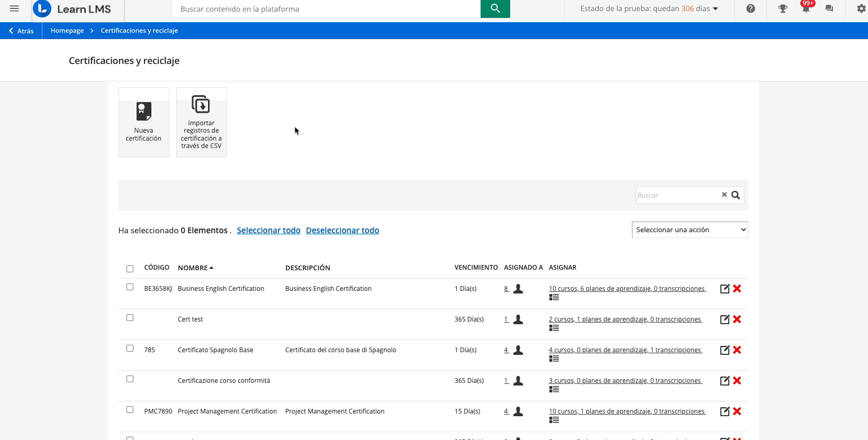This screenshot has width=868, height=440.
Task: Focus the Buscar contenido en la plataforma field
Action: pyautogui.click(x=326, y=9)
